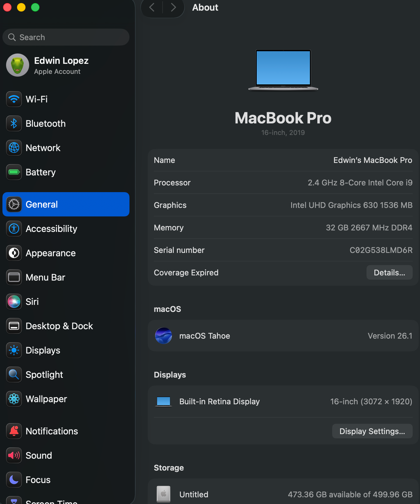Open Display Settings button
Screen dimensions: 420x504
(x=372, y=431)
